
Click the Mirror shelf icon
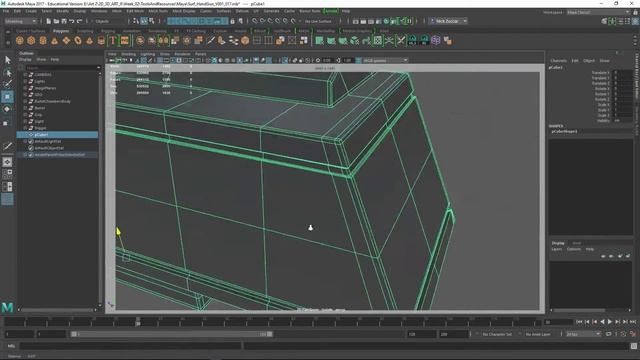coord(163,40)
